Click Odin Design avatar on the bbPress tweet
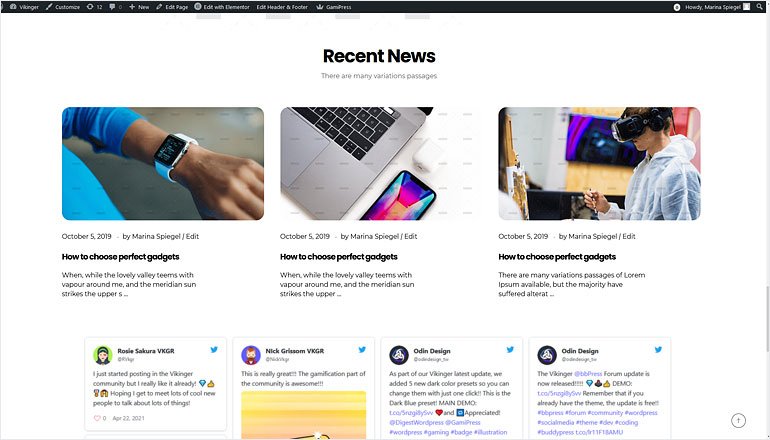The height and width of the screenshot is (440, 770). tap(547, 355)
